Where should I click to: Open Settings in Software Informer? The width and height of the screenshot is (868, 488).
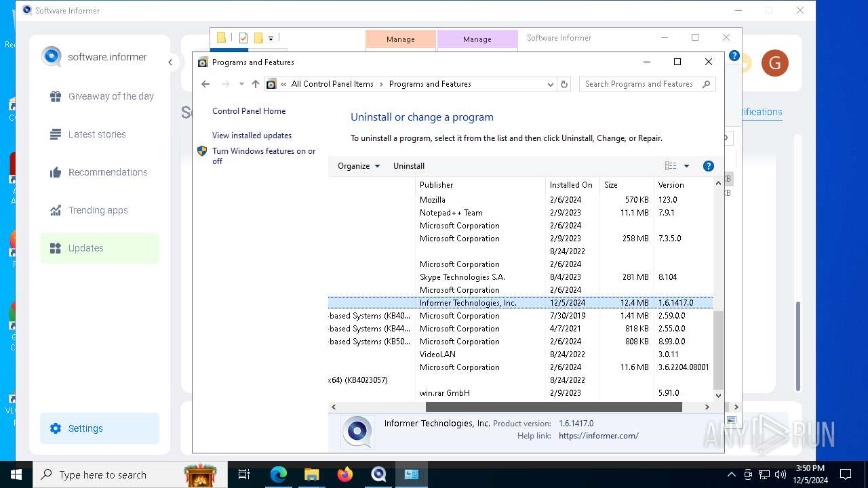click(100, 428)
